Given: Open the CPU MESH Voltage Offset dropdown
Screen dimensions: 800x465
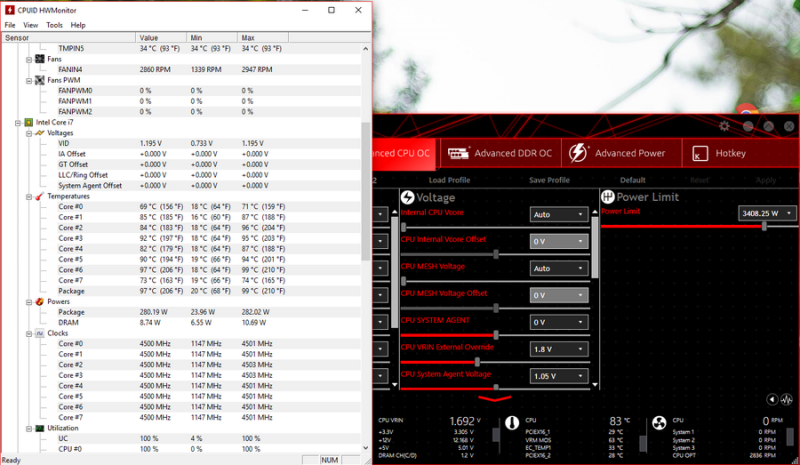Looking at the screenshot, I should 559,295.
